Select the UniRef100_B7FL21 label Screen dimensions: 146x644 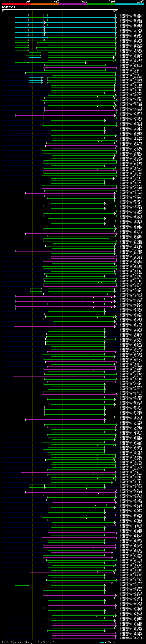pos(131,63)
